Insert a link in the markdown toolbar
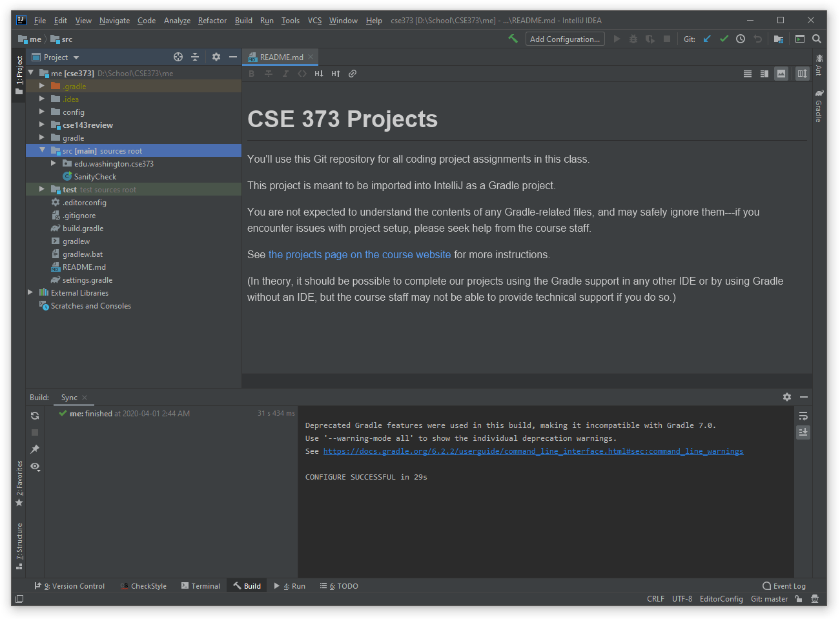840x619 pixels. [x=352, y=74]
